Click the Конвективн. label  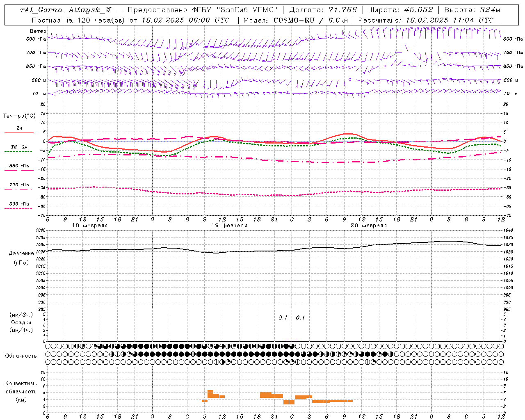point(21,383)
